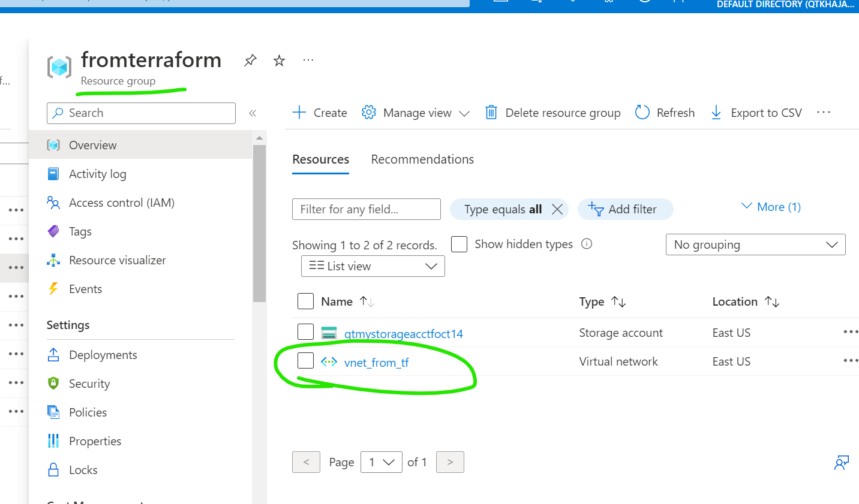Open the List view dropdown
Screen dimensions: 859x504
(373, 266)
